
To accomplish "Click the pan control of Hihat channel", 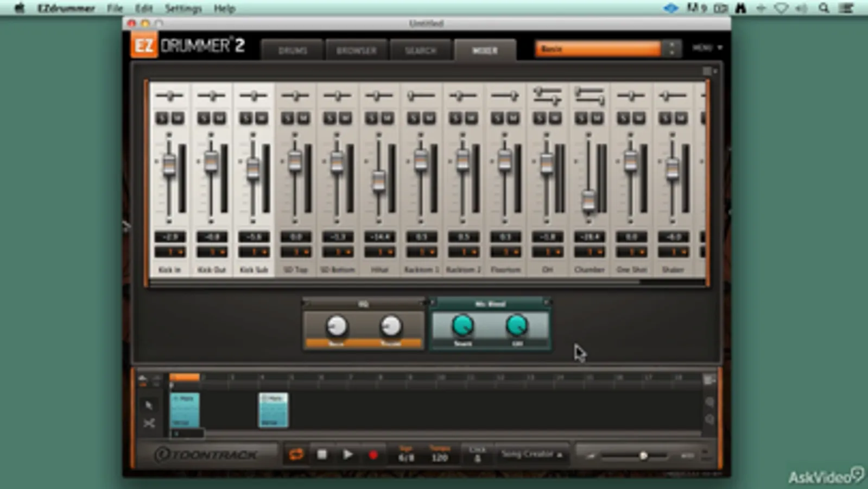I will tap(379, 96).
